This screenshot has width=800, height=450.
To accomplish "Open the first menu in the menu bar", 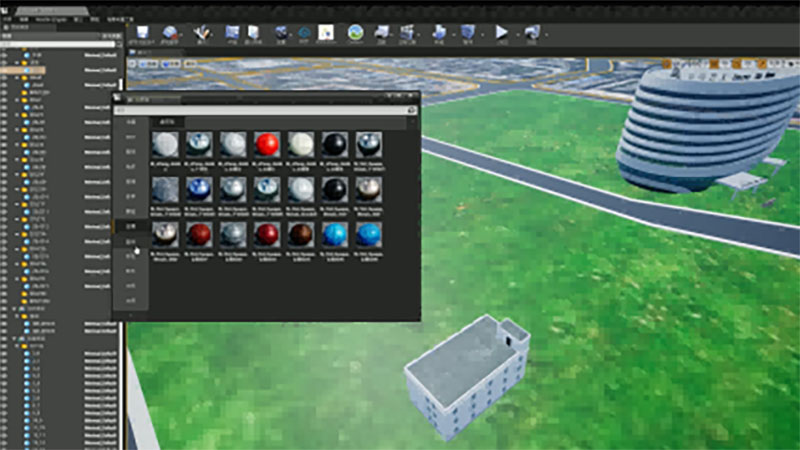I will coord(6,19).
